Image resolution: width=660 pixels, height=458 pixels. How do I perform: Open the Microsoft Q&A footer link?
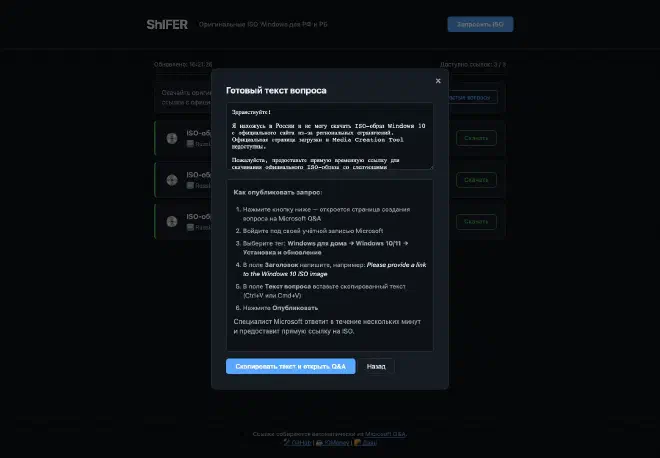point(385,434)
